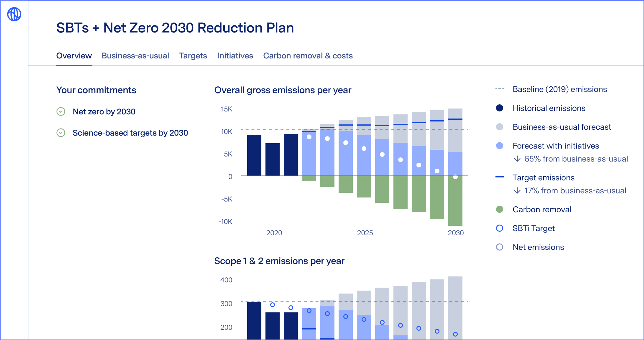This screenshot has width=644, height=340.
Task: Click the Target emissions legend line marker
Action: pos(499,177)
